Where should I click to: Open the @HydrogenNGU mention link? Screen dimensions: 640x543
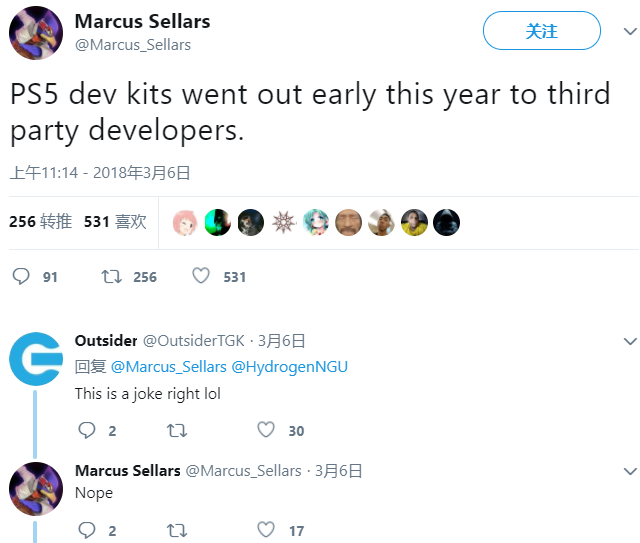click(289, 367)
